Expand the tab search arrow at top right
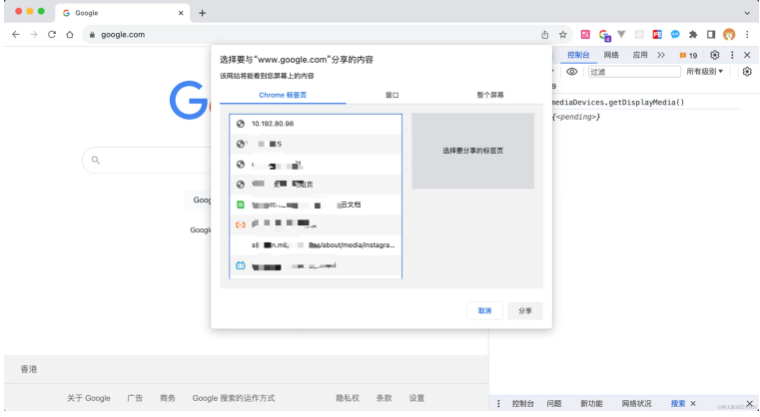760x417 pixels. pyautogui.click(x=747, y=13)
